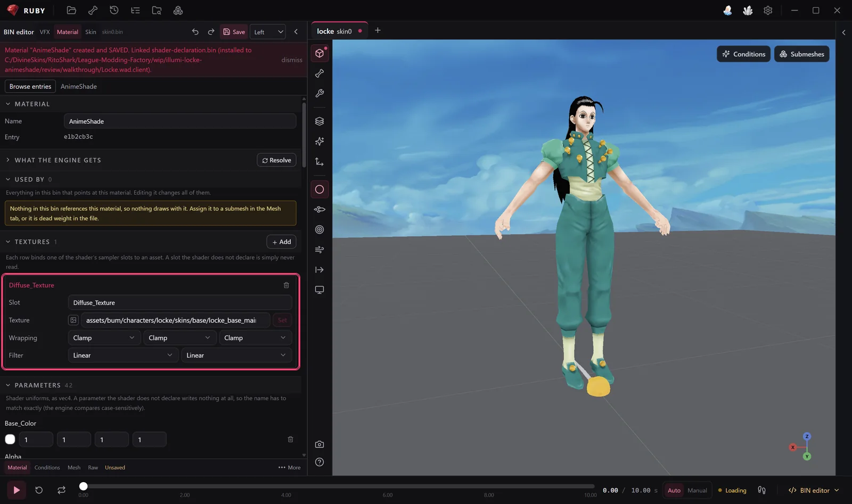
Task: Click the indented list icon in the top bar
Action: pos(135,10)
